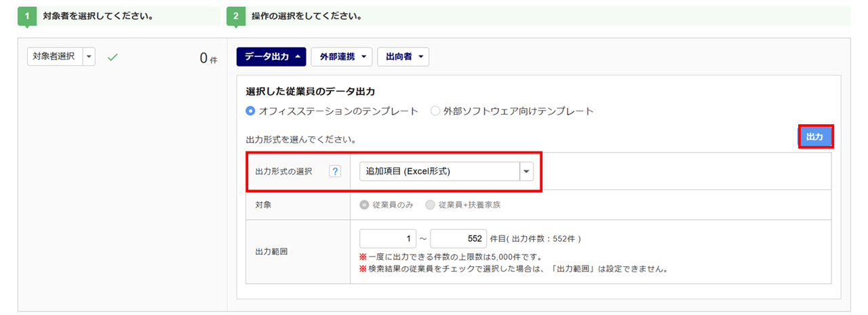The image size is (868, 315).
Task: Click the 0件 selected count
Action: (x=208, y=58)
